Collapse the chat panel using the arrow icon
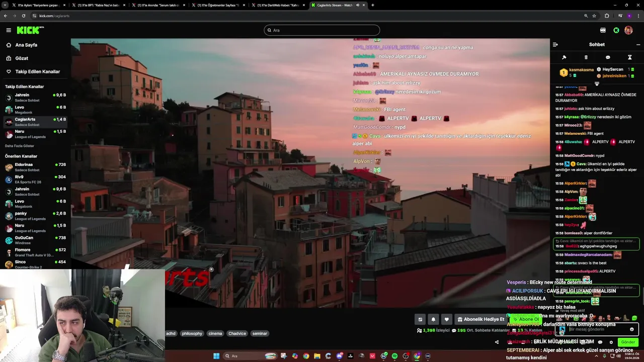644x362 pixels. pos(555,44)
